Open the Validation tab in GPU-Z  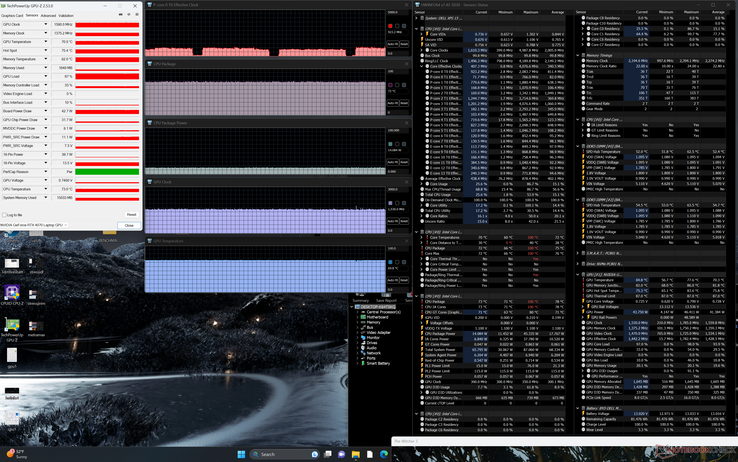pyautogui.click(x=65, y=16)
